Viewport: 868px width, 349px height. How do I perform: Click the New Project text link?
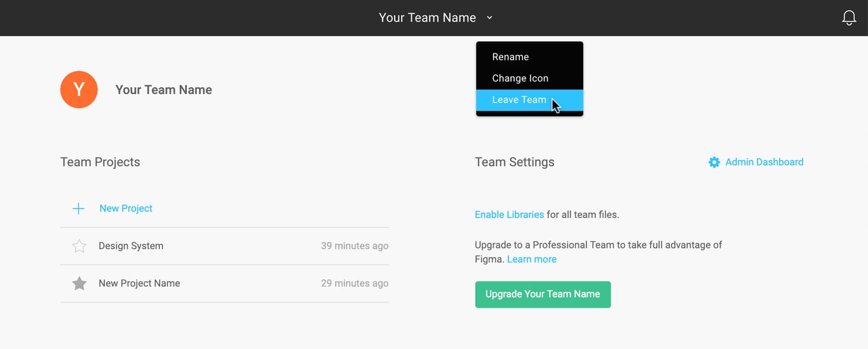[126, 209]
